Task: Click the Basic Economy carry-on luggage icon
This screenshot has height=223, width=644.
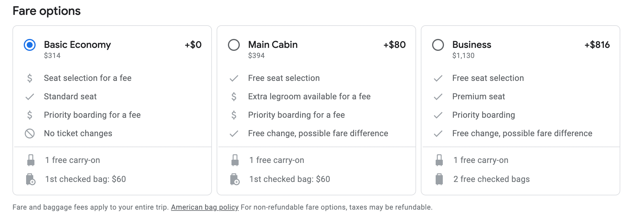Action: tap(31, 160)
